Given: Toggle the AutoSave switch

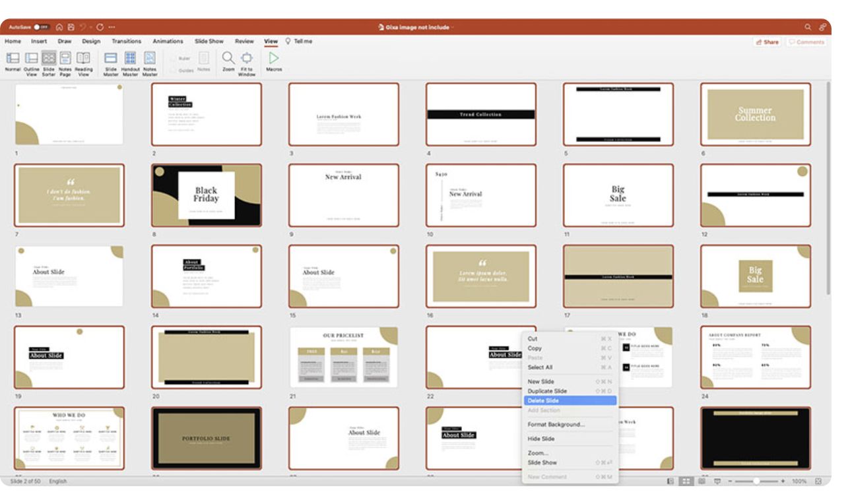Looking at the screenshot, I should pyautogui.click(x=42, y=27).
